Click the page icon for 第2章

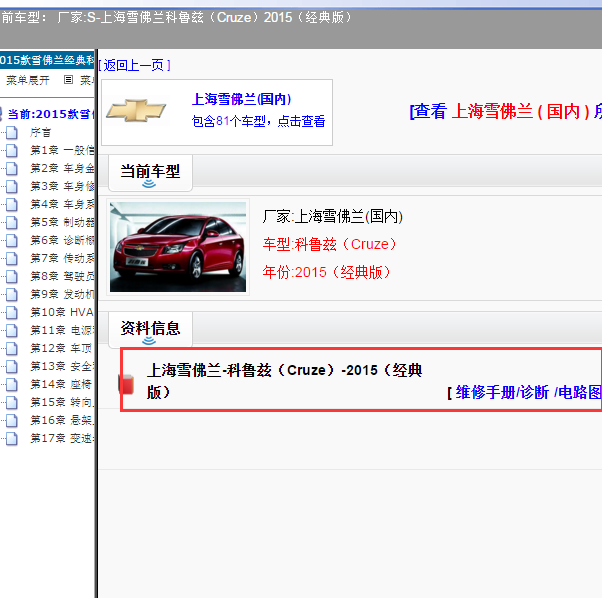pos(12,168)
